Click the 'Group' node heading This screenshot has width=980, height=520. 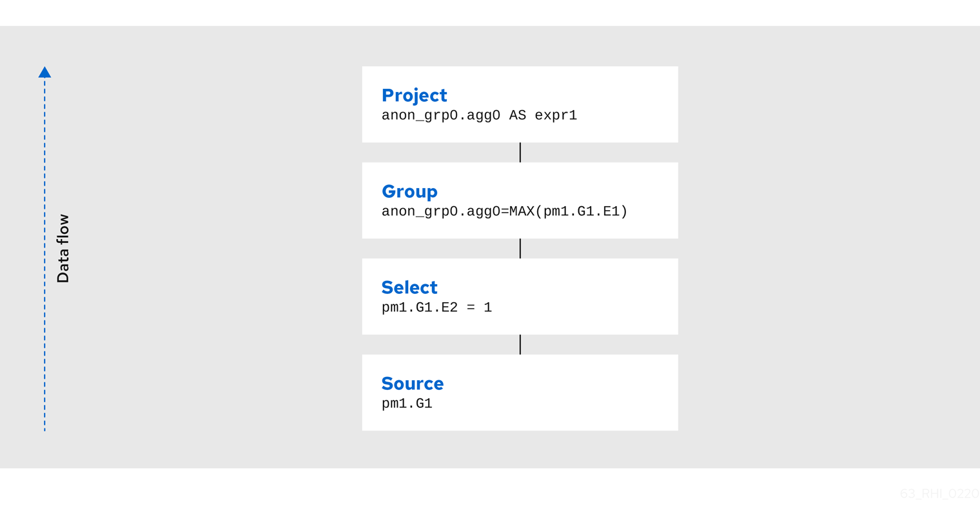(x=409, y=191)
